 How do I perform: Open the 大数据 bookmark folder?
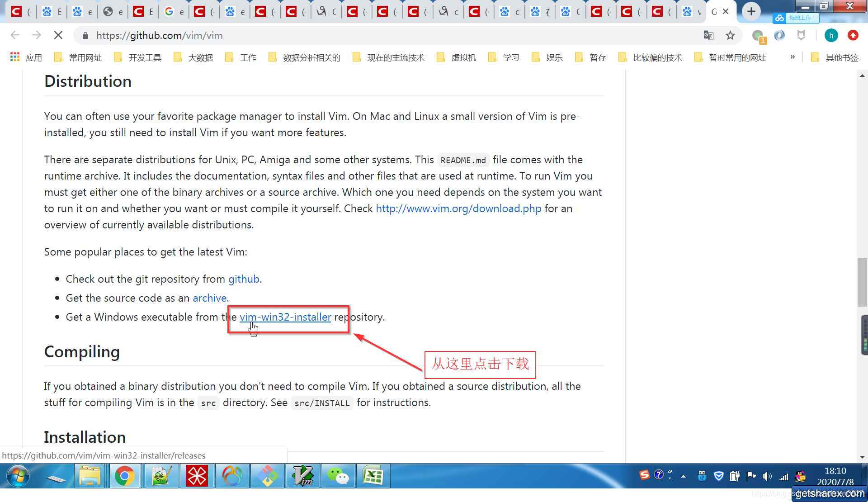click(x=200, y=57)
